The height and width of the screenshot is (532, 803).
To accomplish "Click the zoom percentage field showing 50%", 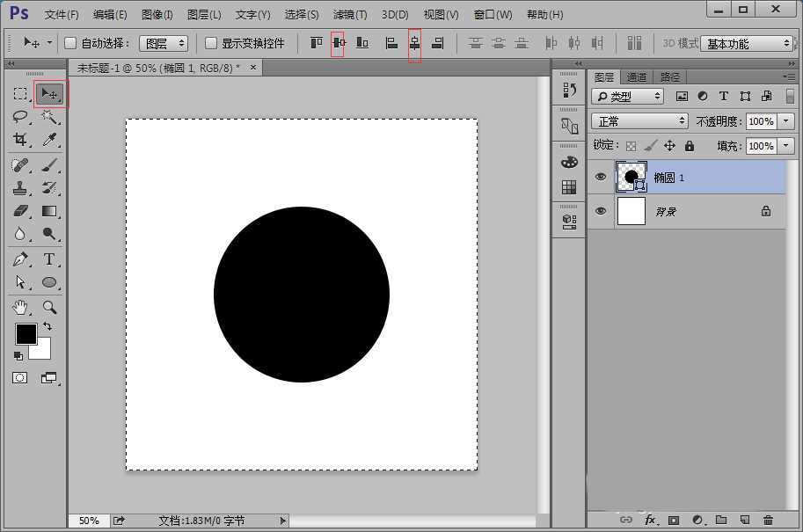I will point(89,521).
